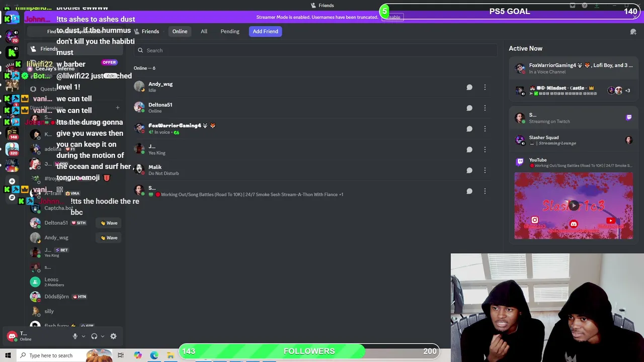
Task: Open the More menu for FoxWarriorGaming4
Action: click(x=485, y=129)
